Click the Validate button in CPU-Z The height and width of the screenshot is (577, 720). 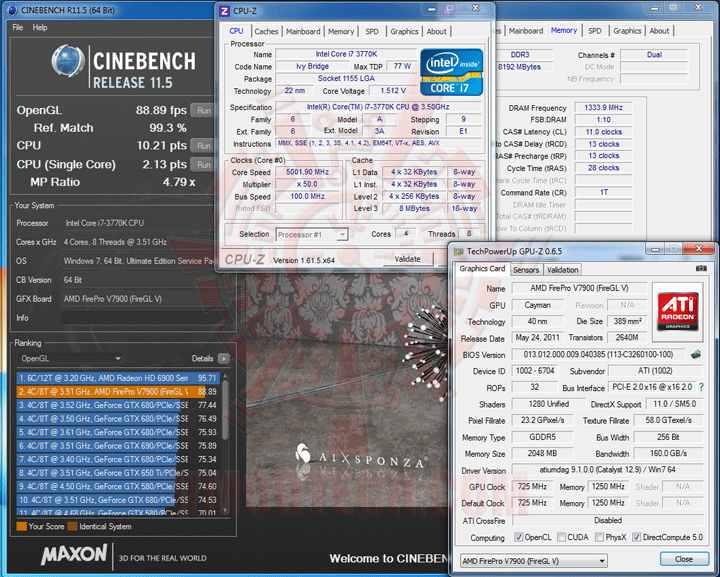408,259
